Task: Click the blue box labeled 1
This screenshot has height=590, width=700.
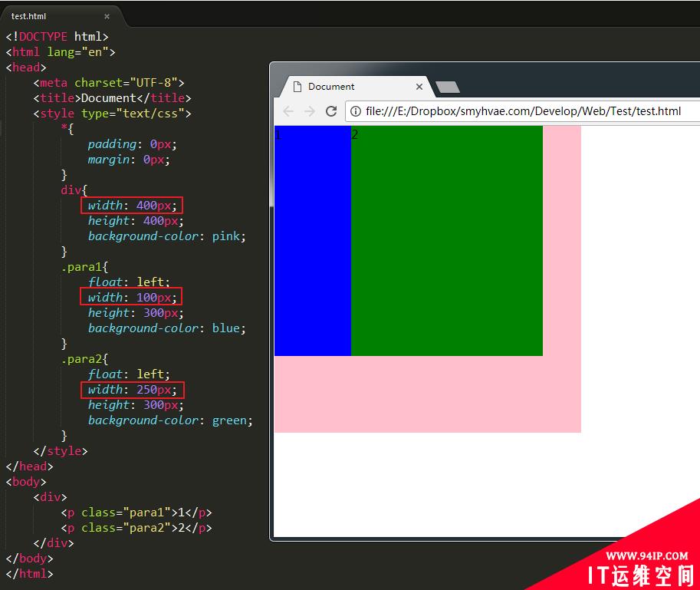Action: 313,241
